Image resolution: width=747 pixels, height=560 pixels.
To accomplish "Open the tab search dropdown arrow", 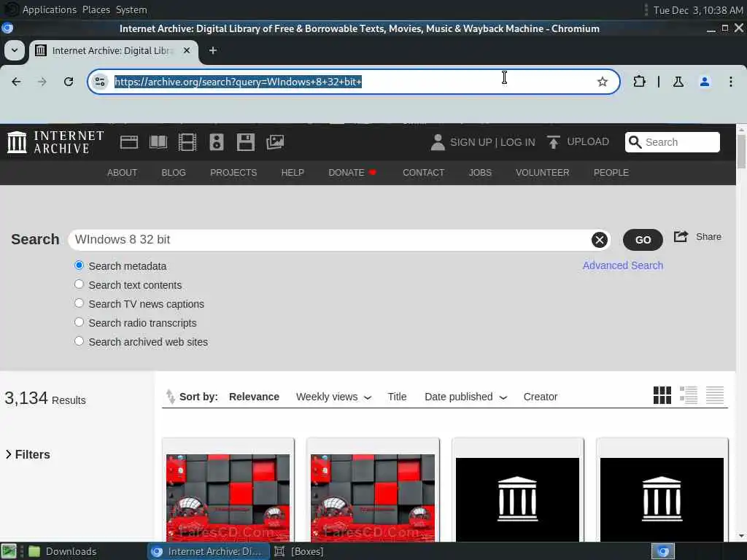I will tap(15, 50).
